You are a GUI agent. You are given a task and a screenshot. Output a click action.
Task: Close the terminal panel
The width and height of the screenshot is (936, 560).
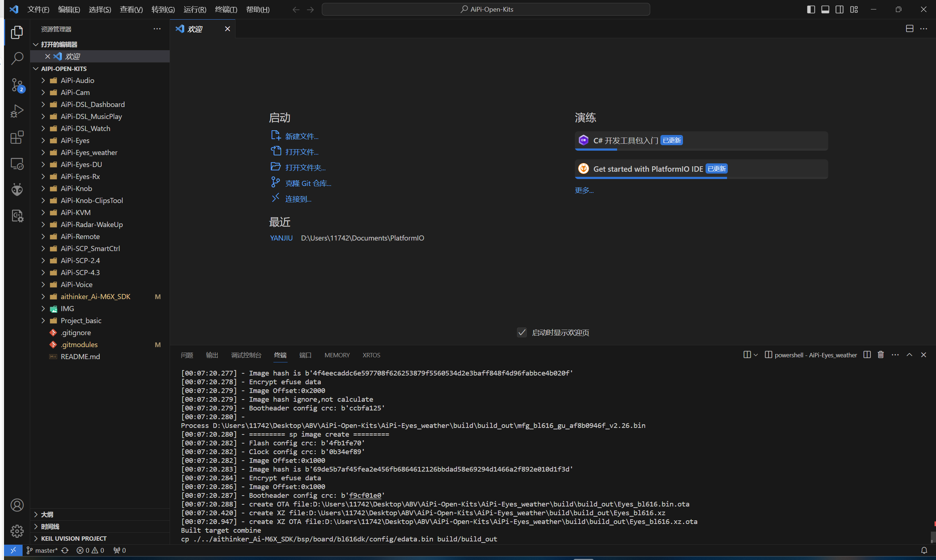click(924, 355)
